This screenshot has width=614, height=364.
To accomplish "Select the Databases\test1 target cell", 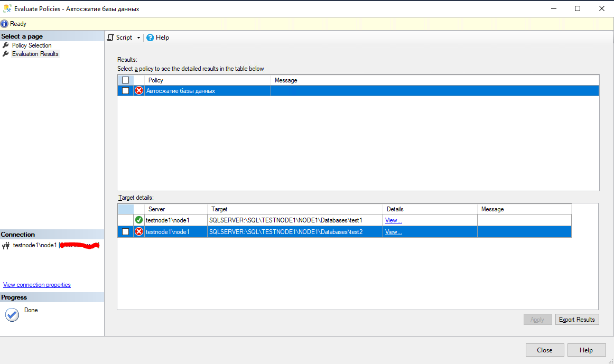I will point(295,220).
